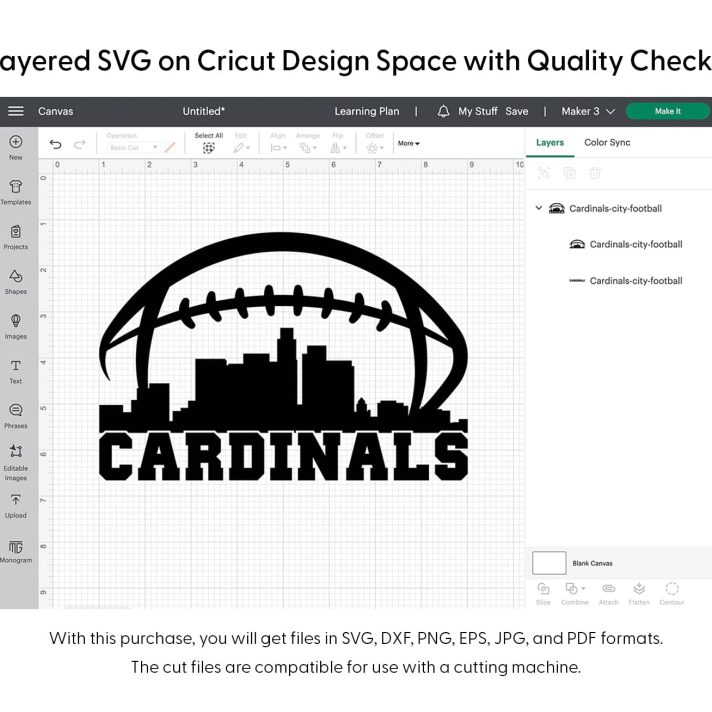Viewport: 712px width, 712px height.
Task: Expand the More toolbar menu
Action: pyautogui.click(x=409, y=143)
